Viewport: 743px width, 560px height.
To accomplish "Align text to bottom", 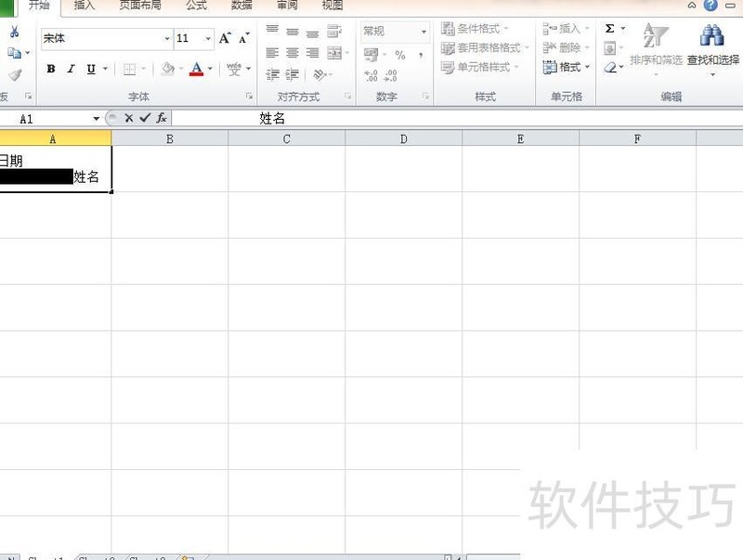I will [x=312, y=33].
